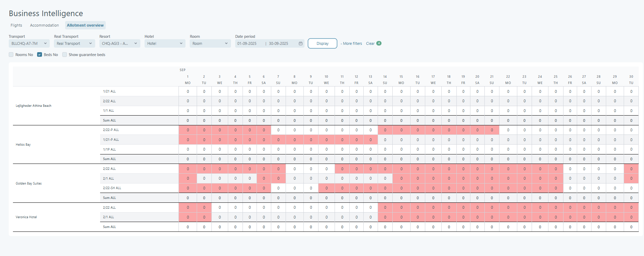Clear all applied filters
The height and width of the screenshot is (256, 644).
click(x=370, y=43)
